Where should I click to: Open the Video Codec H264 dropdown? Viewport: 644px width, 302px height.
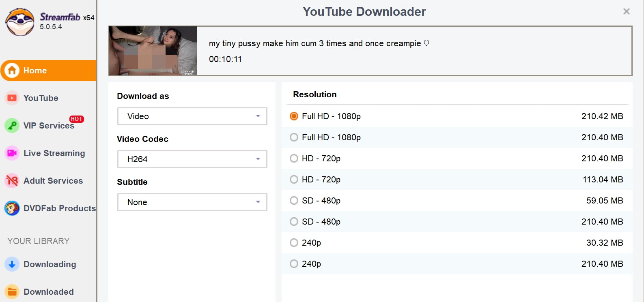tap(192, 159)
